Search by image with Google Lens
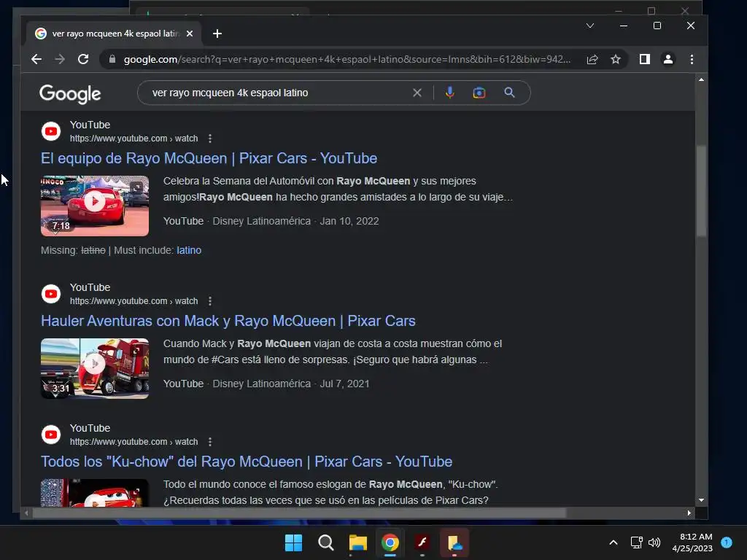The width and height of the screenshot is (747, 560). point(479,93)
